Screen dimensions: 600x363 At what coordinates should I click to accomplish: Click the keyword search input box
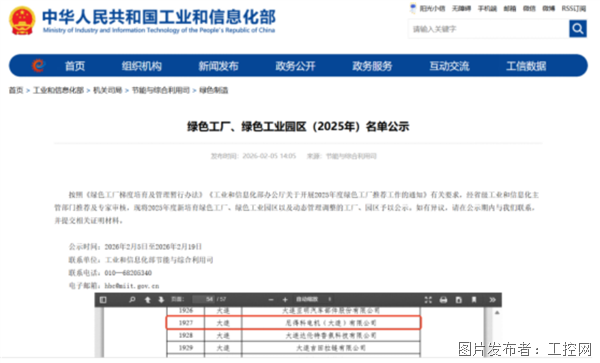coord(489,29)
